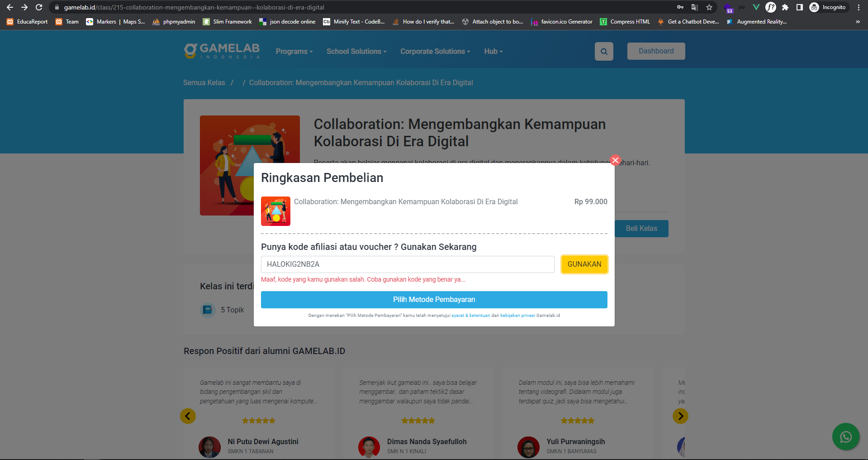This screenshot has width=868, height=460.
Task: Open phpmyadmin bookmark
Action: click(174, 22)
